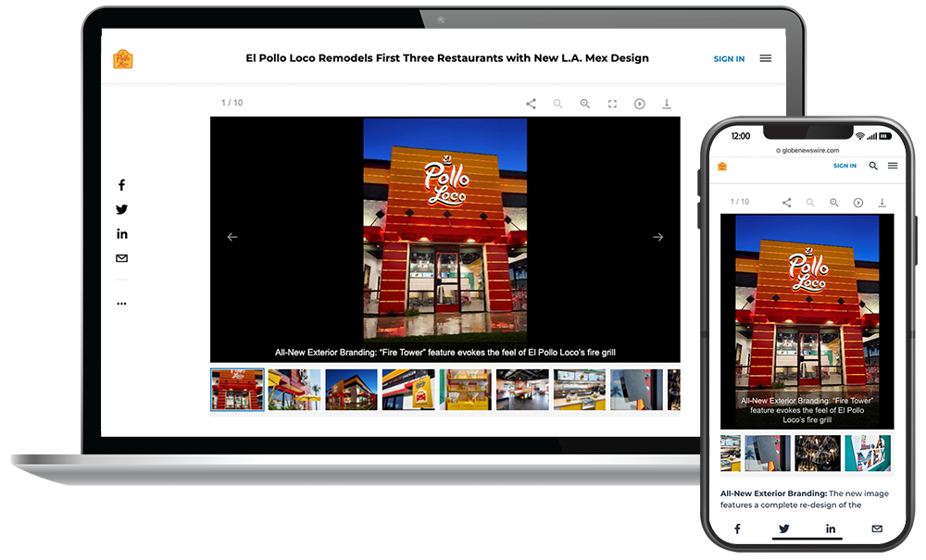Expand more sharing options with the ellipsis
Image resolution: width=926 pixels, height=560 pixels.
pos(121,302)
